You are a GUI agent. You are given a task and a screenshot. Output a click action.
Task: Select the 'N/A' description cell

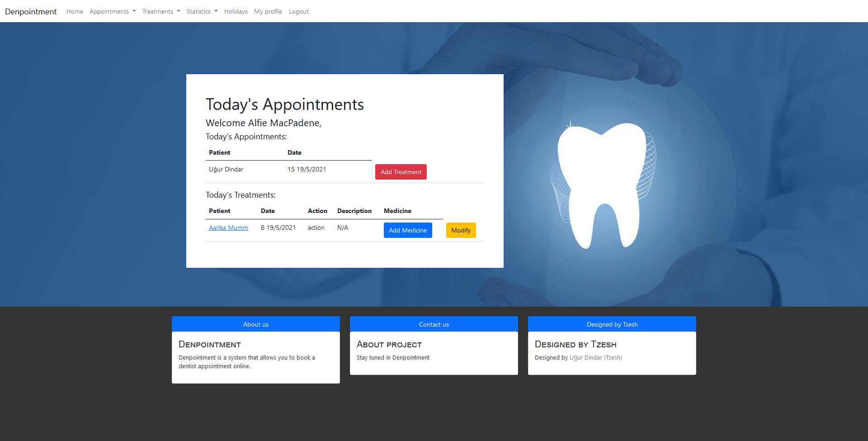(343, 228)
